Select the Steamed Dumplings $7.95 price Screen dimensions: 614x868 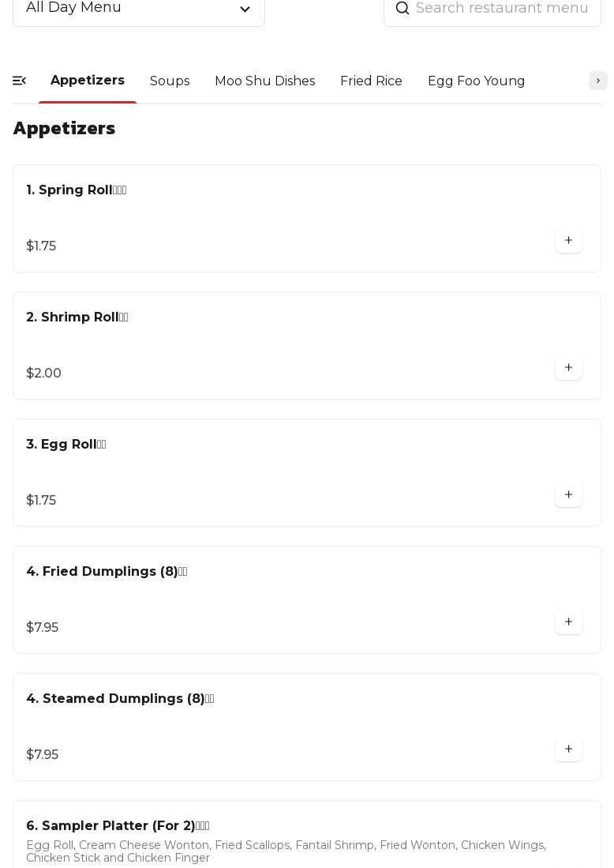click(x=43, y=755)
